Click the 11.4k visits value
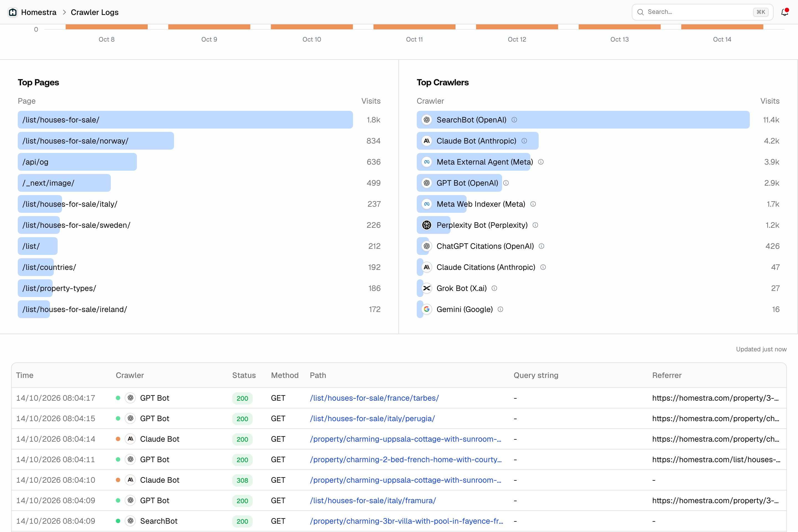 pyautogui.click(x=771, y=120)
